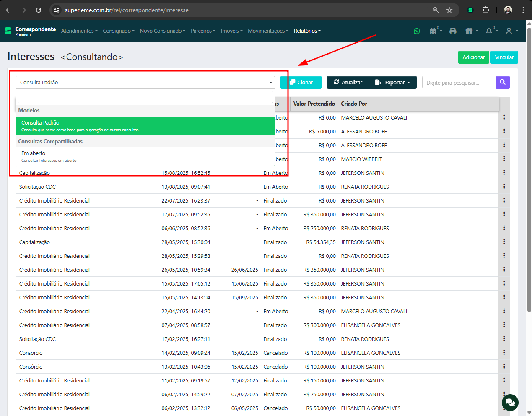
Task: Click the purple search magnifier button
Action: click(x=503, y=82)
